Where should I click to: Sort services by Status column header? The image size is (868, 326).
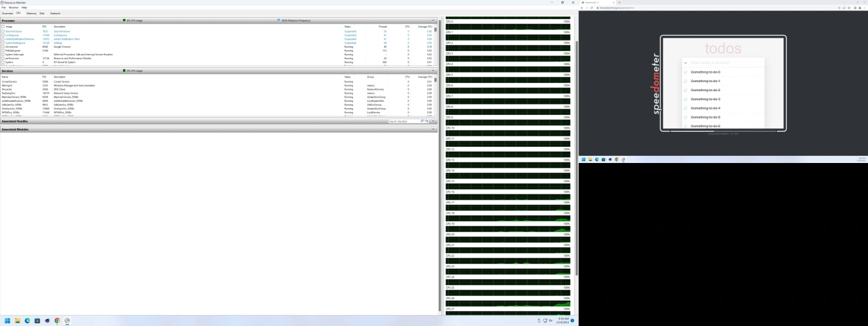(348, 76)
